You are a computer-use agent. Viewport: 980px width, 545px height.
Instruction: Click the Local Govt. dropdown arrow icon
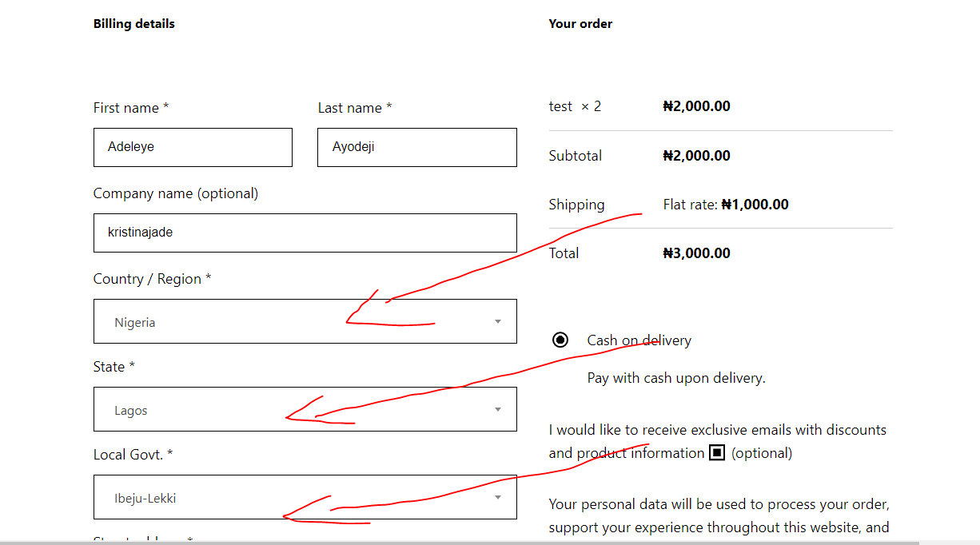tap(497, 497)
